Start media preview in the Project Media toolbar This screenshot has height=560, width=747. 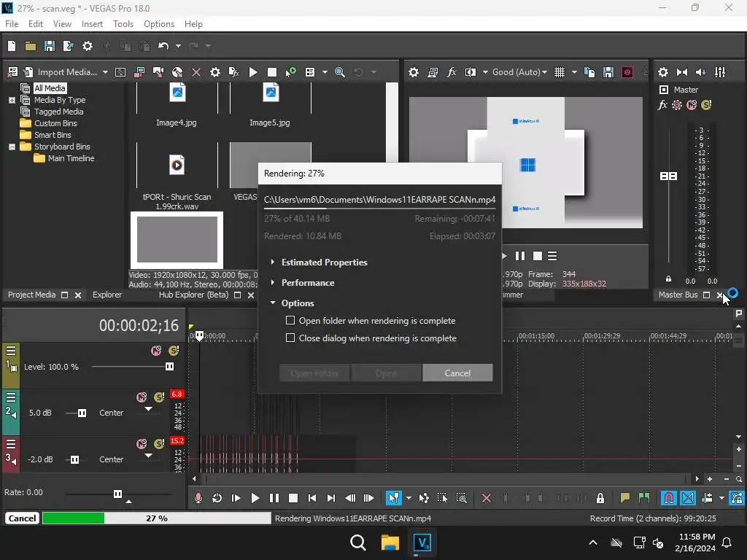pos(253,72)
